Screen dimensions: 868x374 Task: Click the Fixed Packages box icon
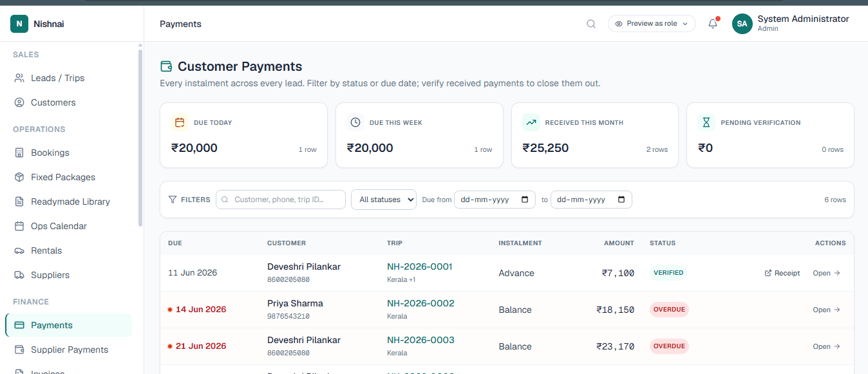19,177
